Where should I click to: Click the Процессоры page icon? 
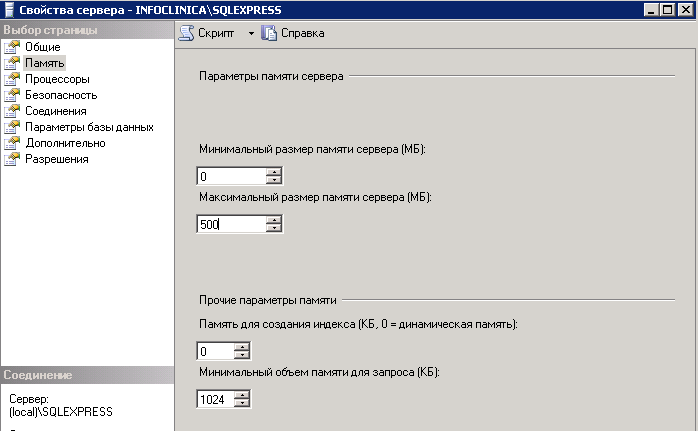point(12,79)
